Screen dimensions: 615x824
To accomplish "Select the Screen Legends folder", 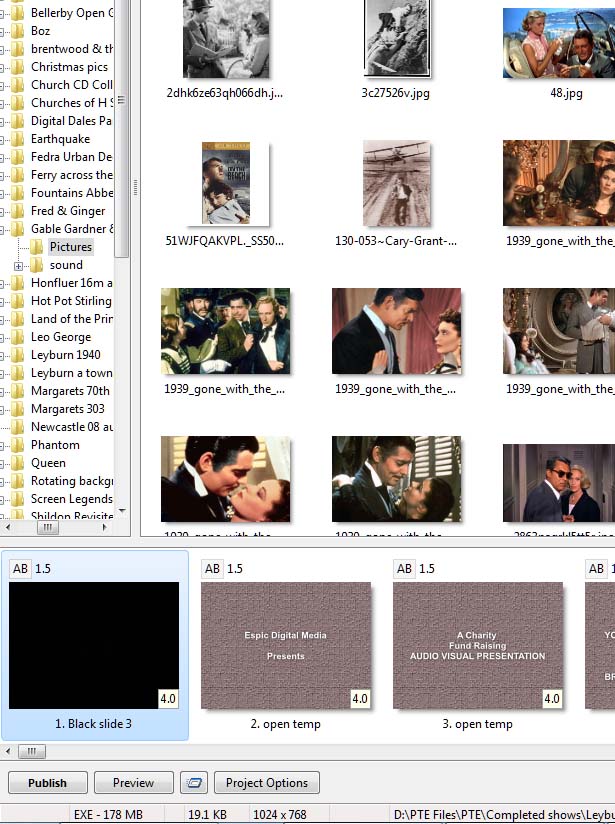I will [71, 499].
